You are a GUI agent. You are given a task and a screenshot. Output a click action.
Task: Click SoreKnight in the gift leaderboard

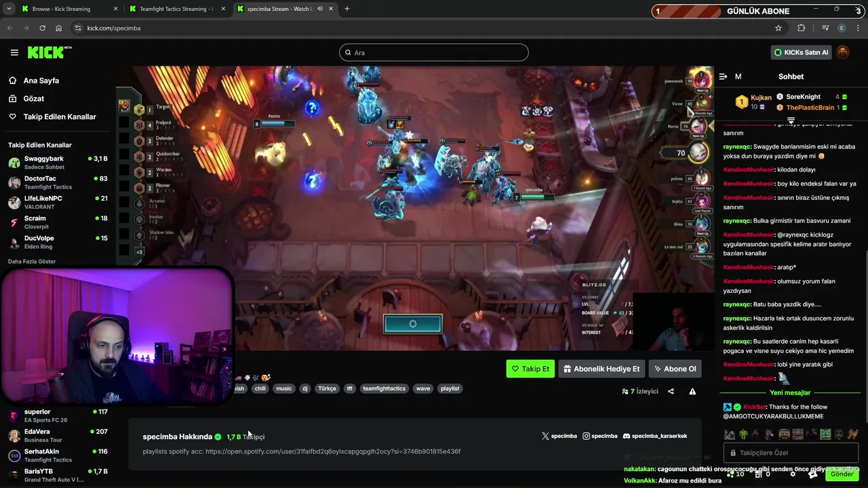803,97
